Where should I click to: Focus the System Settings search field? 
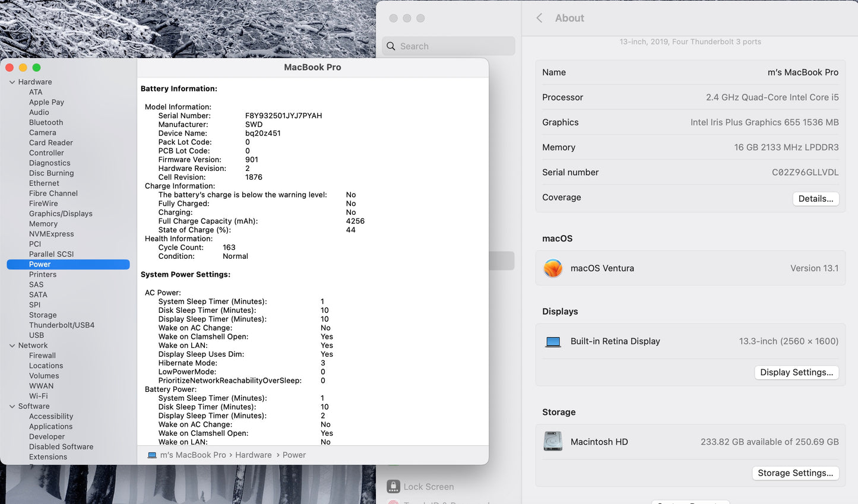[454, 46]
